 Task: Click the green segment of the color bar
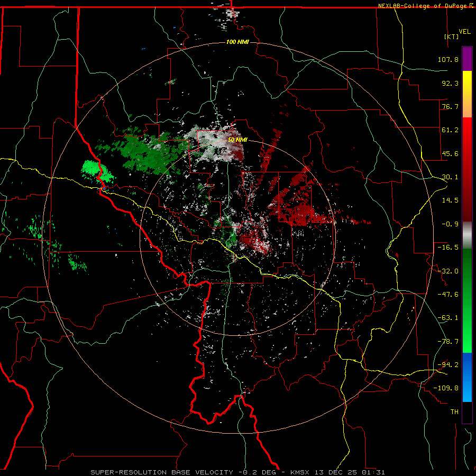click(x=467, y=300)
